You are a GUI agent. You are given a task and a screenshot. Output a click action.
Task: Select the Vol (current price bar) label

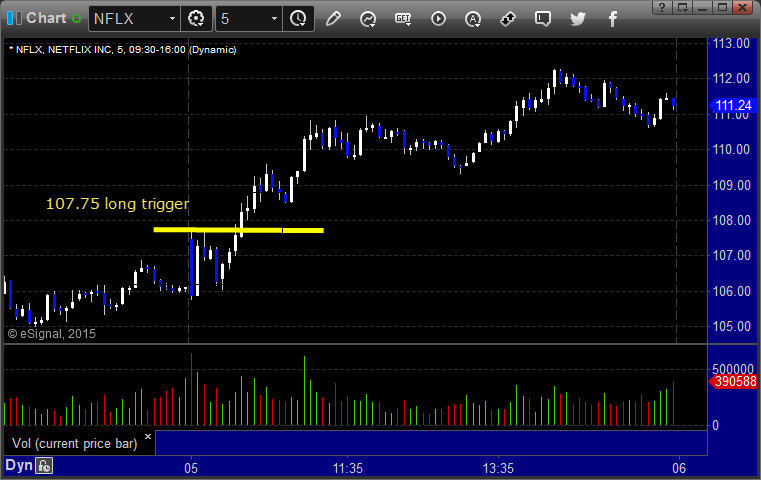[75, 444]
